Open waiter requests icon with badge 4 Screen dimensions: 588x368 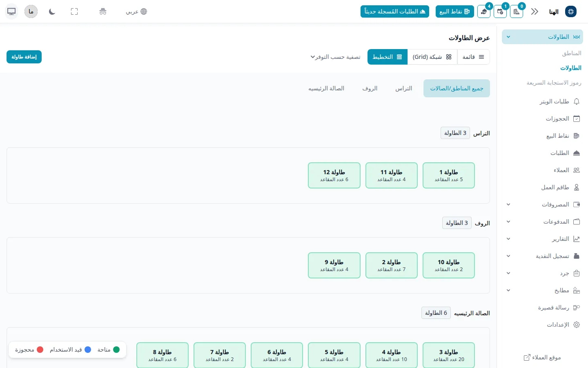[x=484, y=11]
